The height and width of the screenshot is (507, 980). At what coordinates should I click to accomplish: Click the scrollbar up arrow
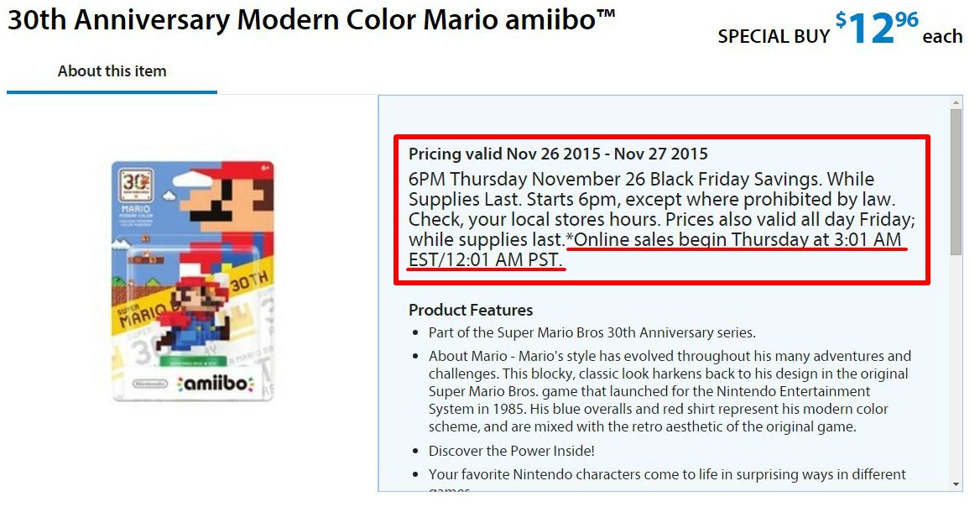tap(957, 102)
